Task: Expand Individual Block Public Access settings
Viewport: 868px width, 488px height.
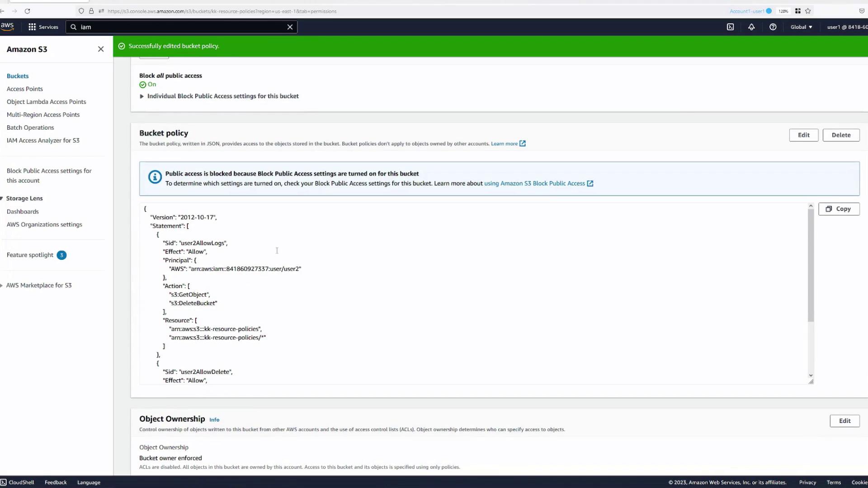Action: tap(142, 96)
